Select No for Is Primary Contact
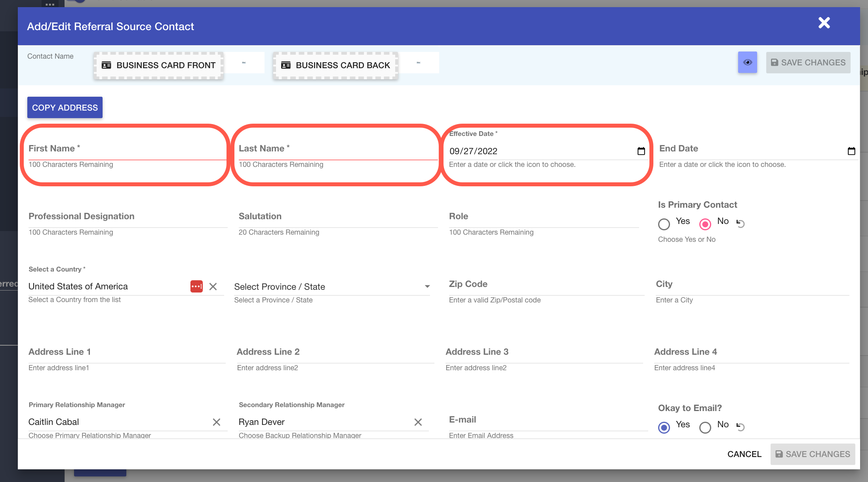The height and width of the screenshot is (482, 868). (705, 224)
